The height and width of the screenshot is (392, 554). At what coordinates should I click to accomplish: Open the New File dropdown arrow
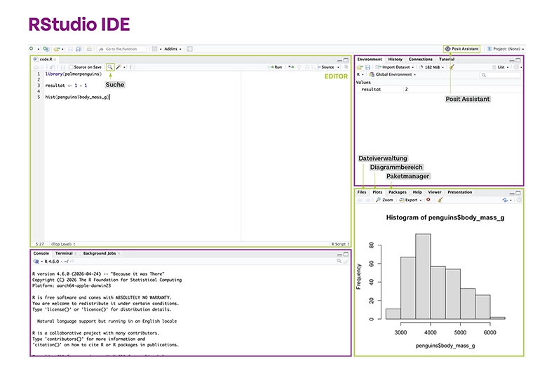pos(39,49)
